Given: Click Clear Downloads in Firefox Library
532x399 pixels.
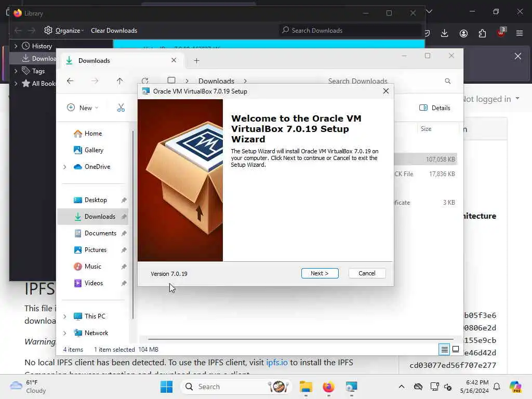Looking at the screenshot, I should point(114,31).
